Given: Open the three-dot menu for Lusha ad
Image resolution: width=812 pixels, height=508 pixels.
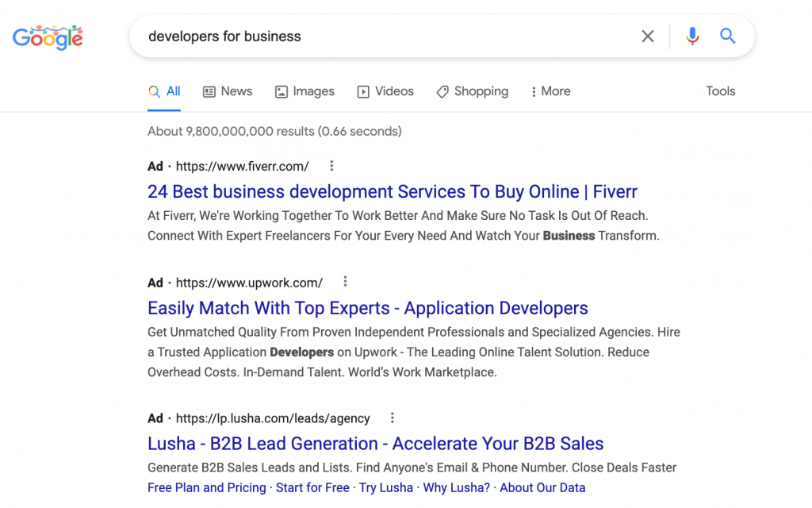Looking at the screenshot, I should tap(392, 418).
